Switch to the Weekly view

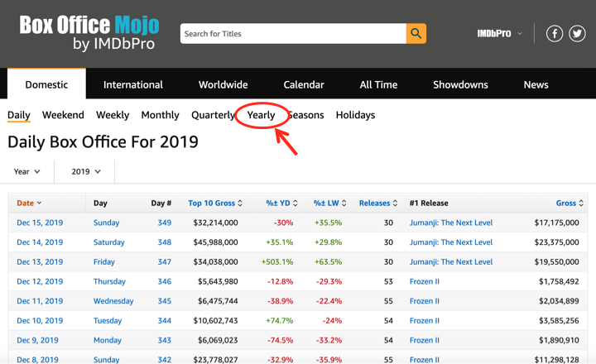(x=113, y=115)
